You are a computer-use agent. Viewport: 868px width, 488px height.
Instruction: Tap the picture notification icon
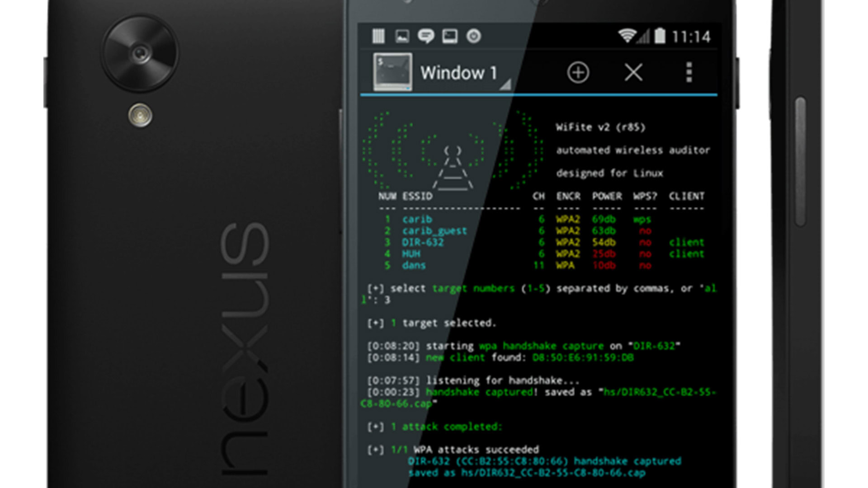[402, 36]
